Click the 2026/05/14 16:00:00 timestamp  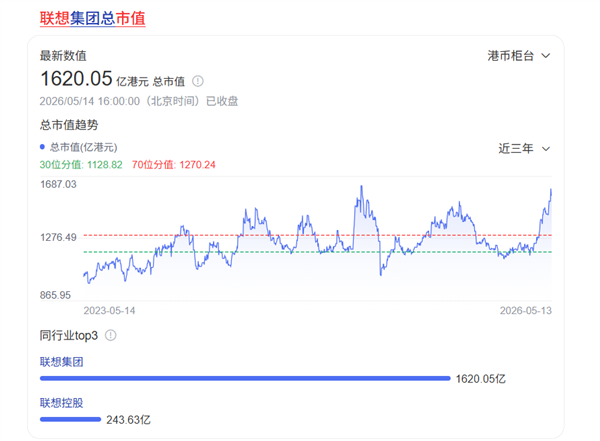tap(90, 101)
